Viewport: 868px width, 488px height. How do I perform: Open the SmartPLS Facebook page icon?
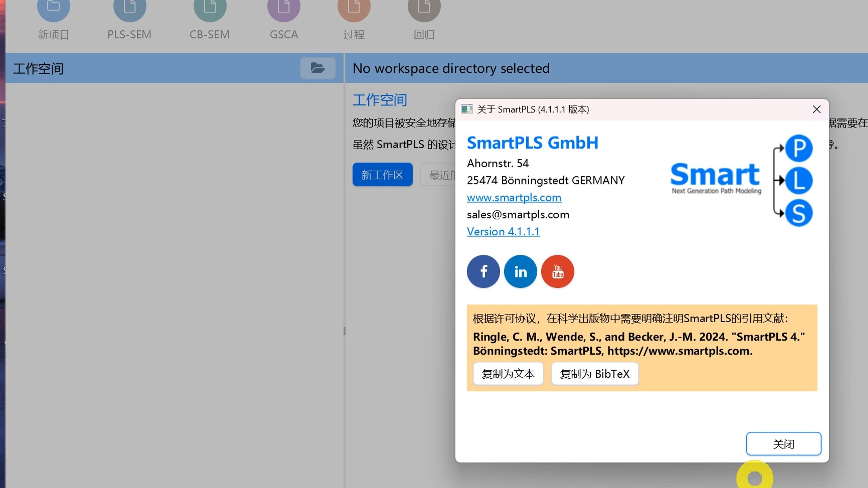483,271
